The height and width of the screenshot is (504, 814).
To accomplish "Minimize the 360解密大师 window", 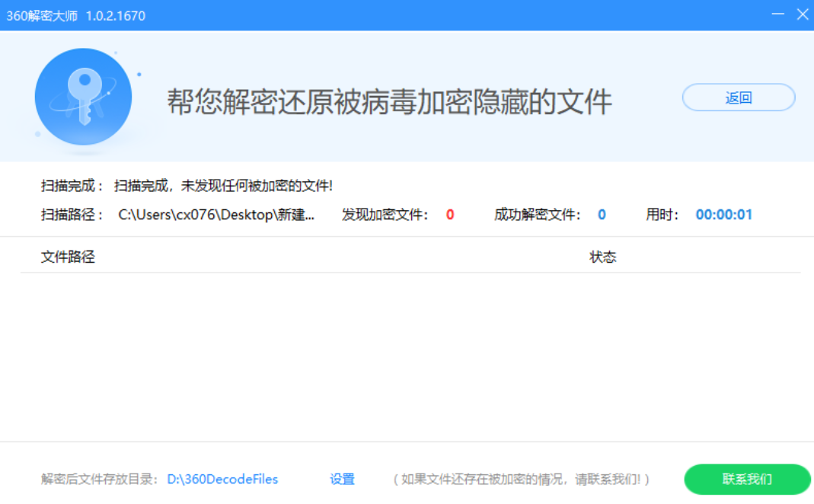I will [777, 14].
